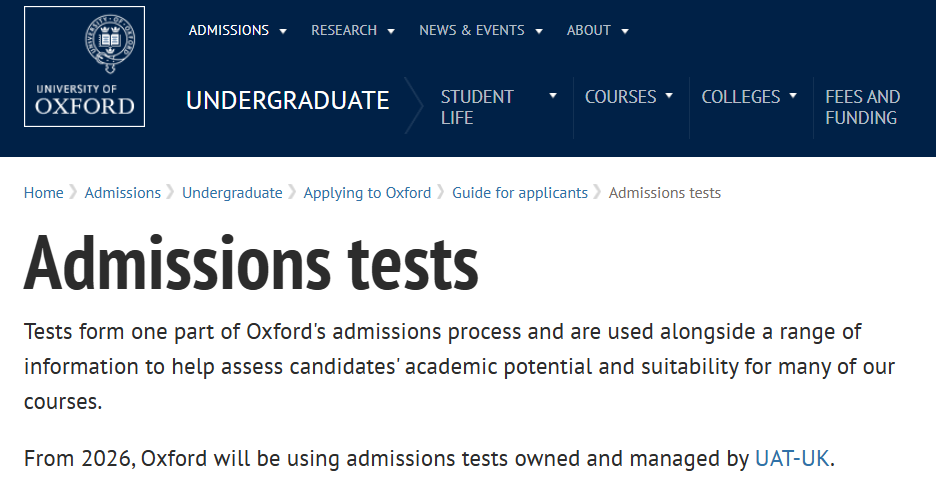
Task: Open the Colleges navigation item
Action: point(740,97)
